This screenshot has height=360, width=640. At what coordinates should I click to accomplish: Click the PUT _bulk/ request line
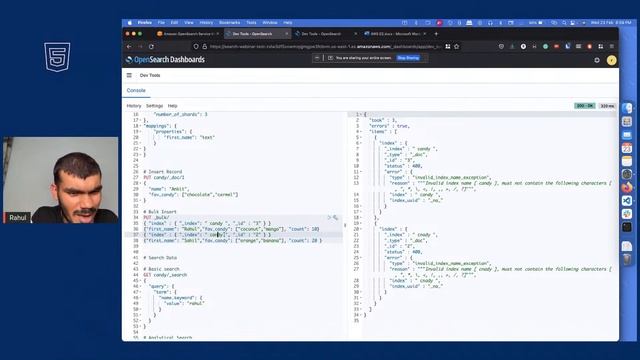pos(156,218)
